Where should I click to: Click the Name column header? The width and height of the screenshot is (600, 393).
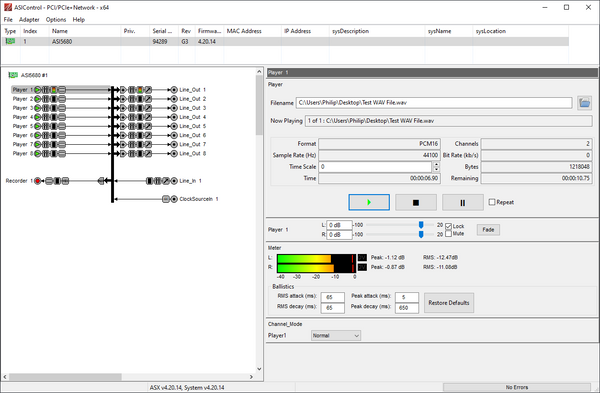pos(85,31)
